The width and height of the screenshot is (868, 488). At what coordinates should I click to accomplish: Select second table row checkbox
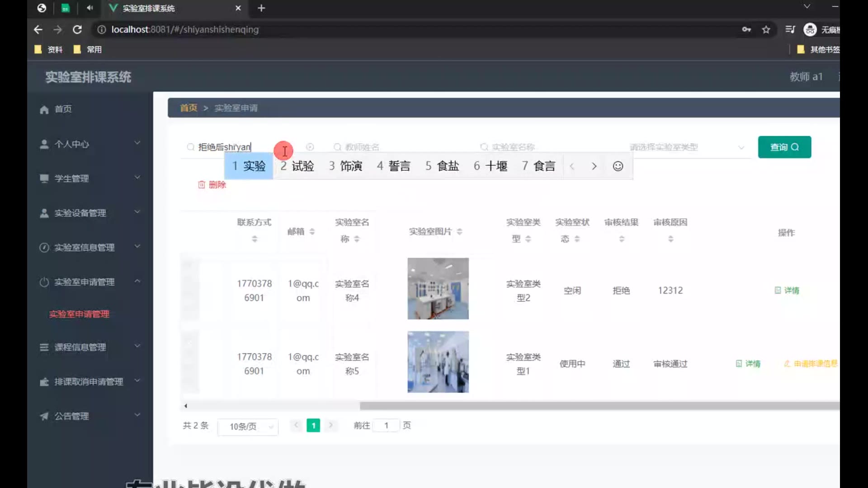[190, 362]
